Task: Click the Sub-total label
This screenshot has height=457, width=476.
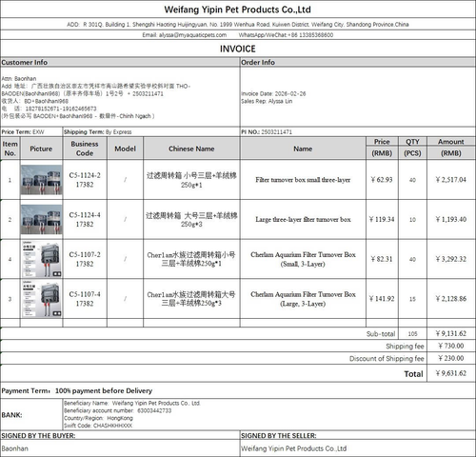Action: pos(381,333)
